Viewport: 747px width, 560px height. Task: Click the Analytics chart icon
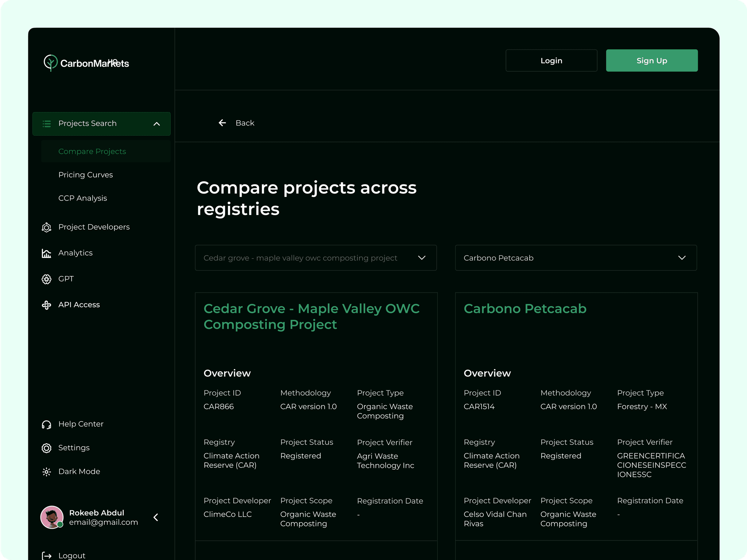coord(46,253)
